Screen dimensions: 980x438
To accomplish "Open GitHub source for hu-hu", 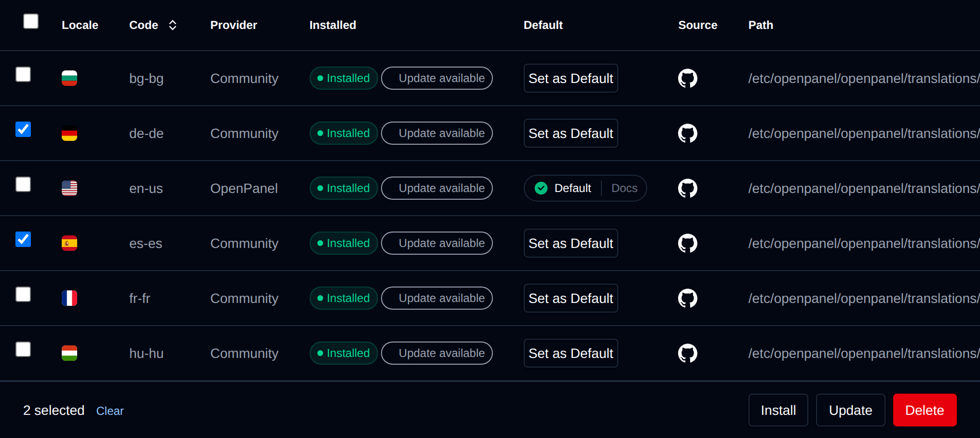I will [x=688, y=353].
